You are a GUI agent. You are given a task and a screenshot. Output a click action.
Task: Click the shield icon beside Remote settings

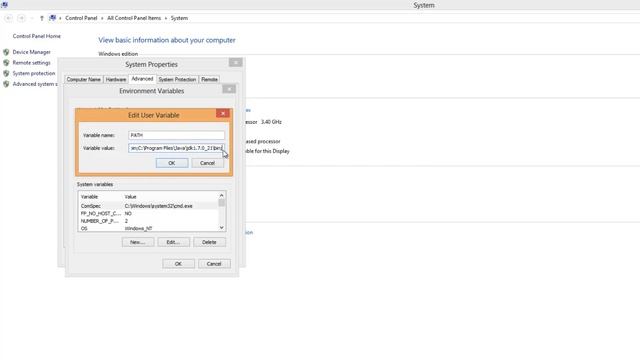click(6, 63)
